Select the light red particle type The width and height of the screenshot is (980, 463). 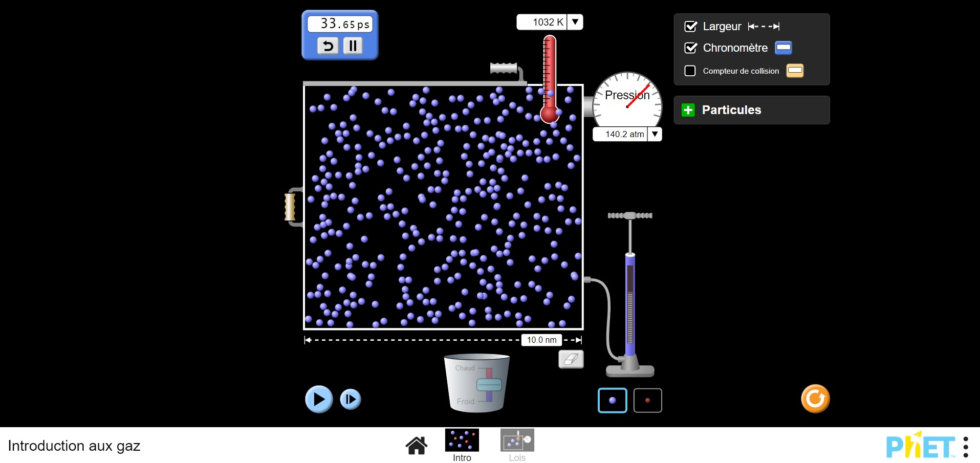pyautogui.click(x=648, y=401)
